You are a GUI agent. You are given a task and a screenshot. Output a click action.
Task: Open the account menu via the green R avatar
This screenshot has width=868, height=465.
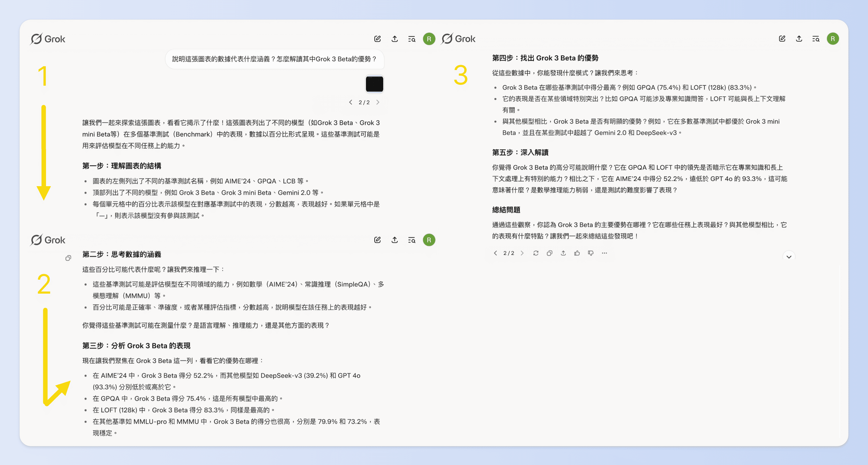tap(429, 39)
